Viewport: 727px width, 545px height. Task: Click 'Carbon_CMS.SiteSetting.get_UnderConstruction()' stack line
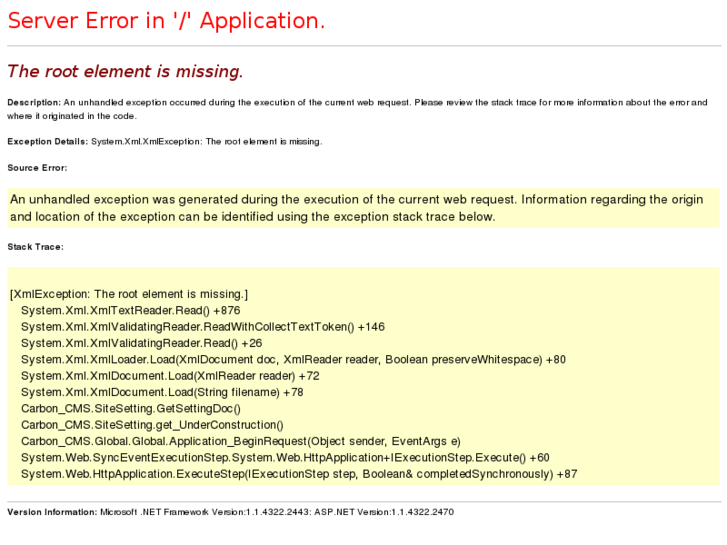tap(152, 425)
